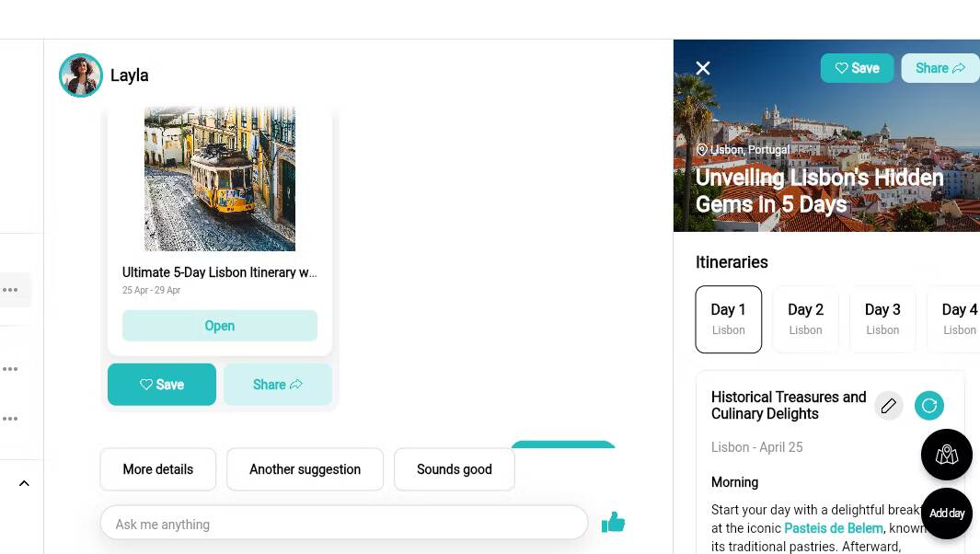The height and width of the screenshot is (554, 980).
Task: Dismiss the Lisbon panel with the X icon
Action: 703,68
